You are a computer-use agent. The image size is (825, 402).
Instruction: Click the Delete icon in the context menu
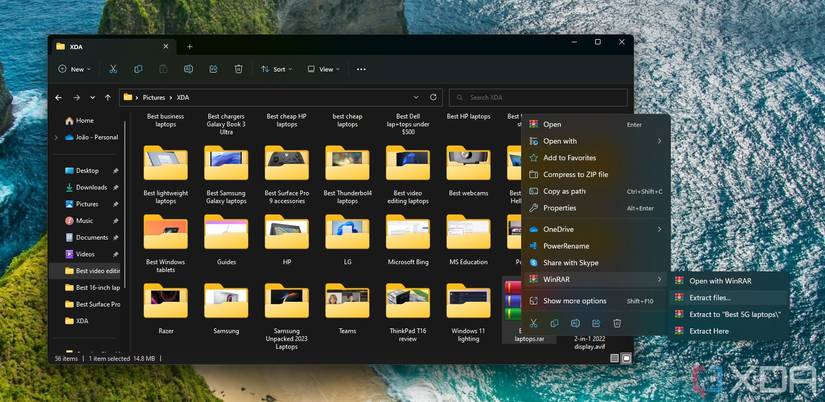tap(618, 323)
